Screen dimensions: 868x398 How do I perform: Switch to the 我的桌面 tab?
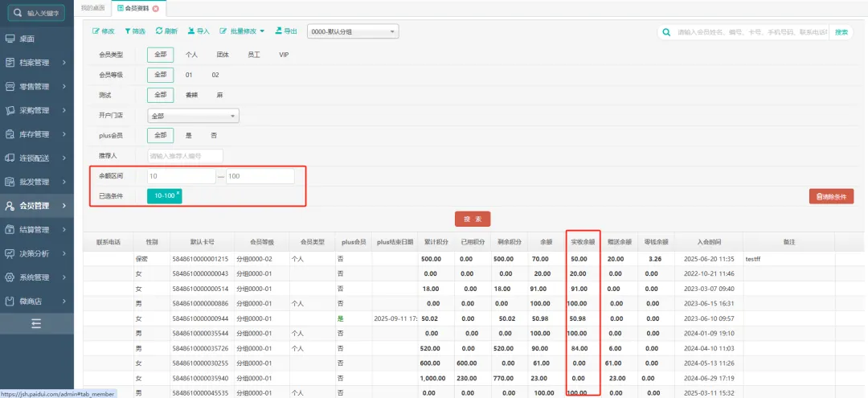click(x=92, y=8)
